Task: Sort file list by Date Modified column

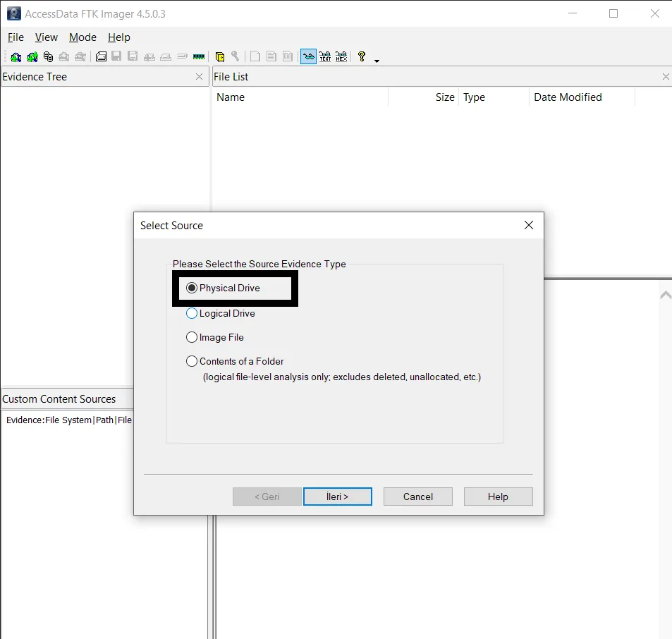Action: point(582,97)
